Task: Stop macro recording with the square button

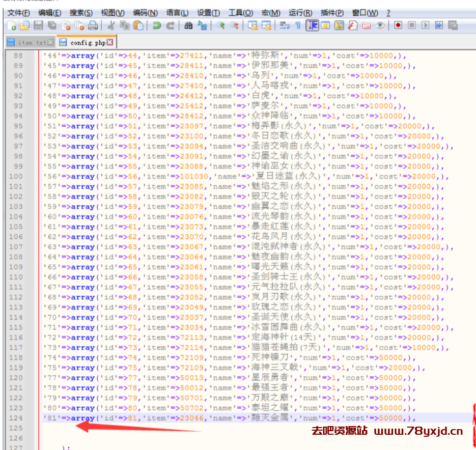Action: [x=412, y=25]
